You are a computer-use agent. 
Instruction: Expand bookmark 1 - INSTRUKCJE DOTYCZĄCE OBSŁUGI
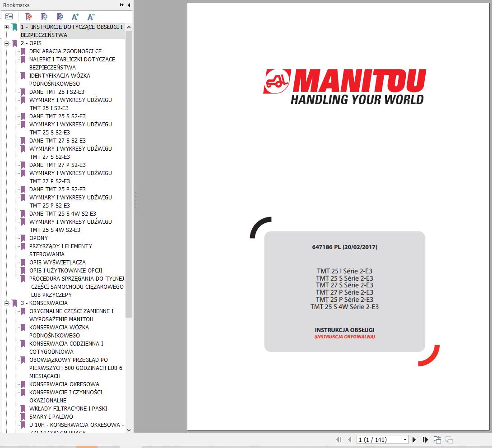6,27
